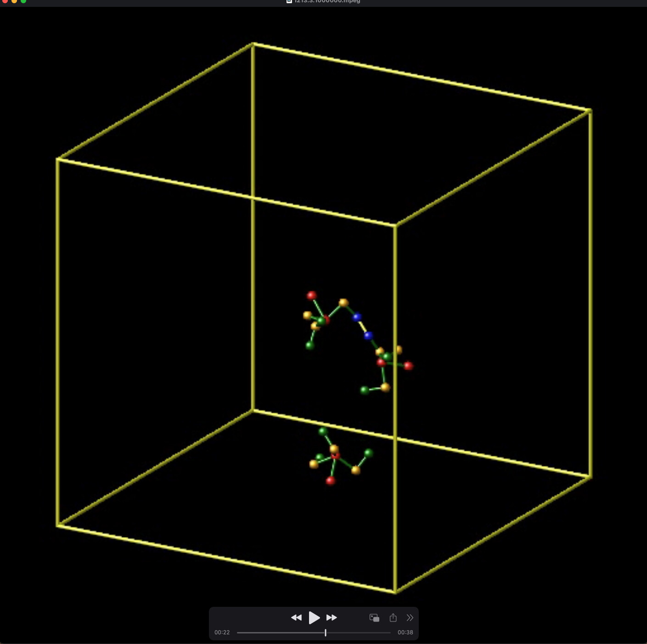Click the playhead on the scrubber

326,633
